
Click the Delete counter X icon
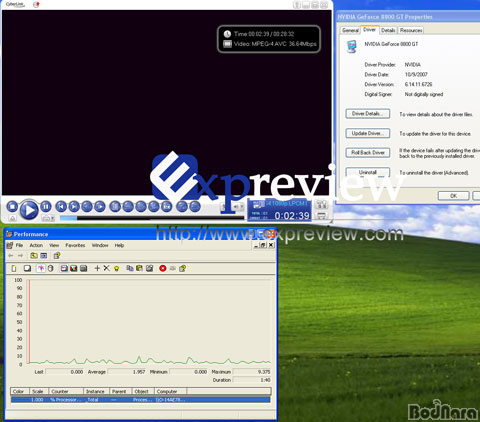(106, 268)
